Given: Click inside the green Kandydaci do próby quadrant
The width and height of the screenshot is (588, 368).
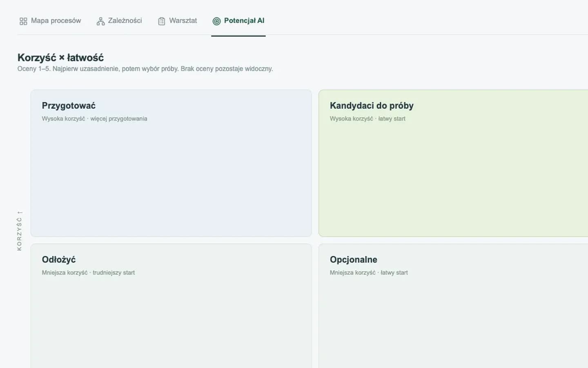Looking at the screenshot, I should (453, 180).
